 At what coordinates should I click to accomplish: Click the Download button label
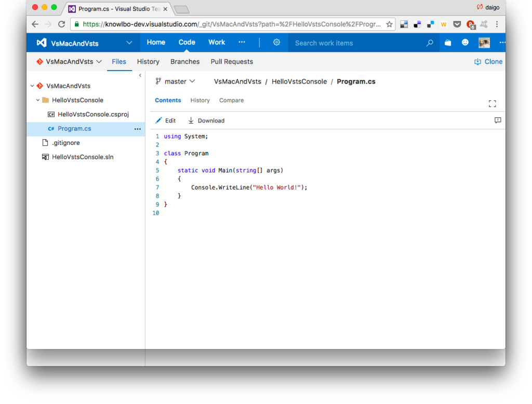pos(211,121)
